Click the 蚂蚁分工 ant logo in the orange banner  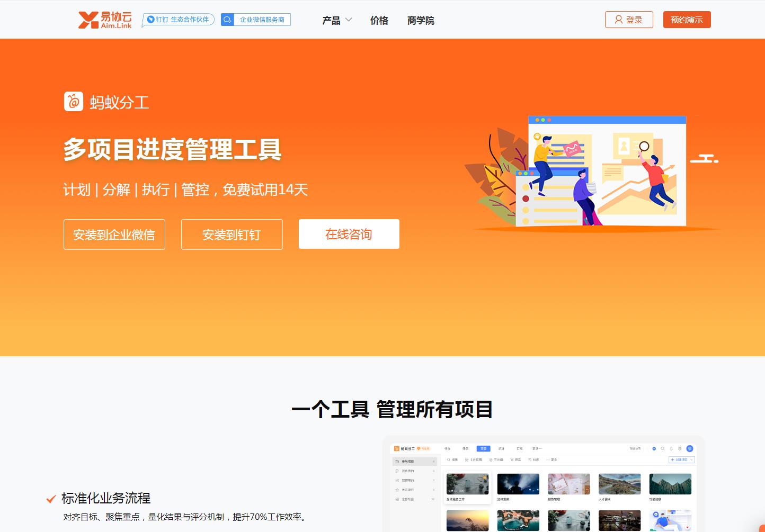click(x=73, y=102)
